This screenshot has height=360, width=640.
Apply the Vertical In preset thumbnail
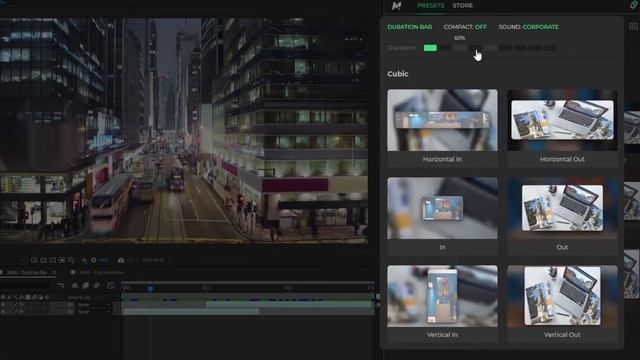pyautogui.click(x=442, y=296)
